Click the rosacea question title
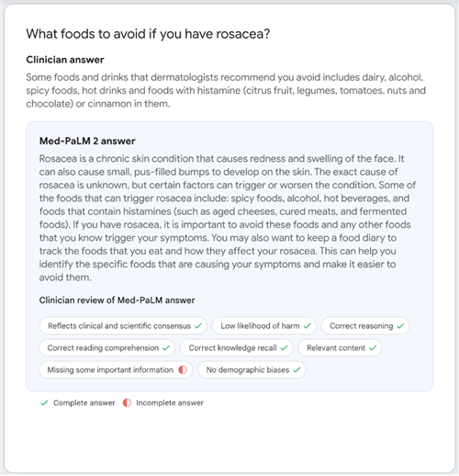Viewport: 459px width, 476px height. pyautogui.click(x=148, y=34)
